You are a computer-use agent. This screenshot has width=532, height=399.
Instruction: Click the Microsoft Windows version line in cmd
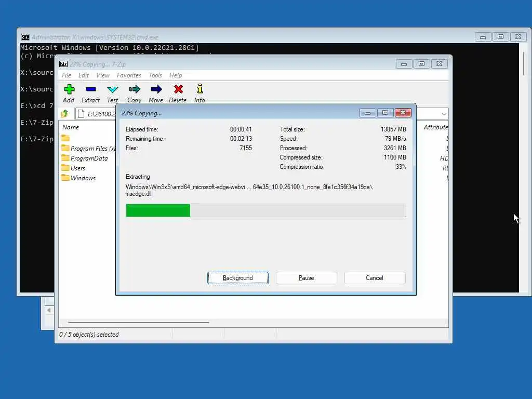click(110, 47)
